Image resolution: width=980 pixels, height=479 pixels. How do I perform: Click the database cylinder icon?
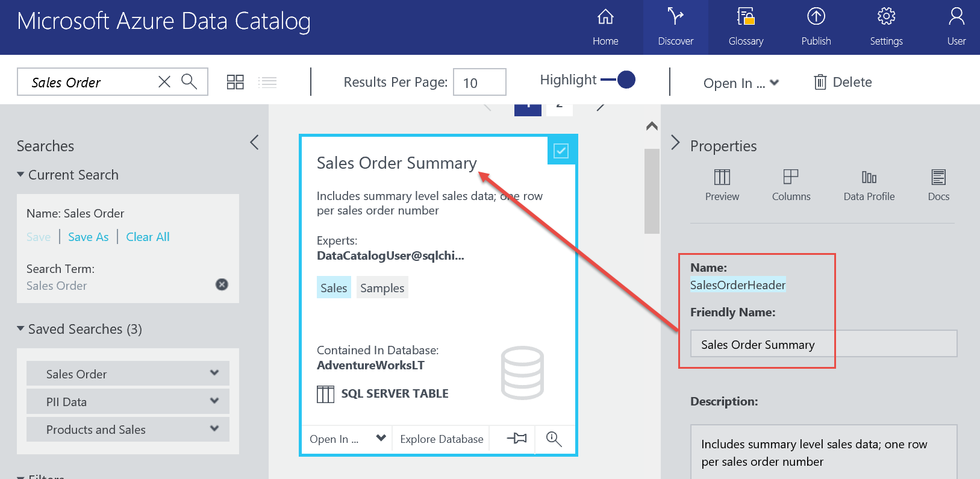coord(522,373)
